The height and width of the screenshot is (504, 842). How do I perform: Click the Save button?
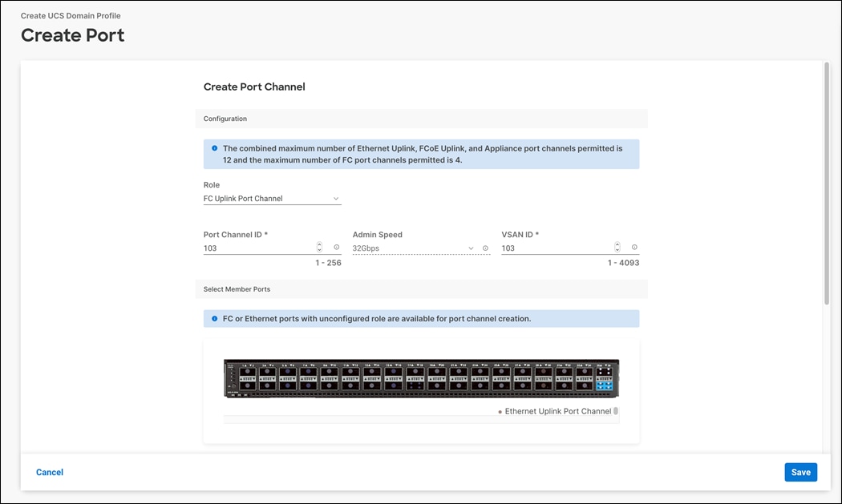(x=800, y=472)
